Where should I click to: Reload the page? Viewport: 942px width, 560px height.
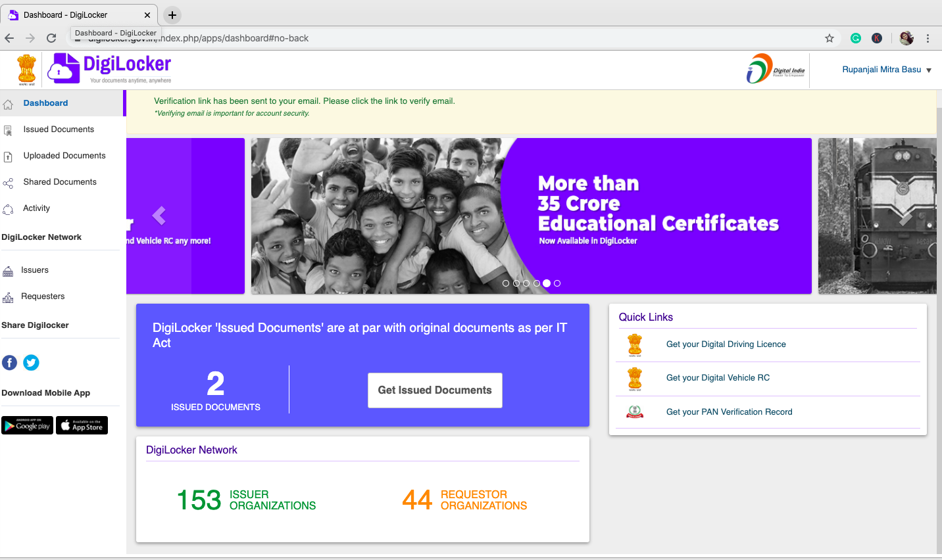51,38
